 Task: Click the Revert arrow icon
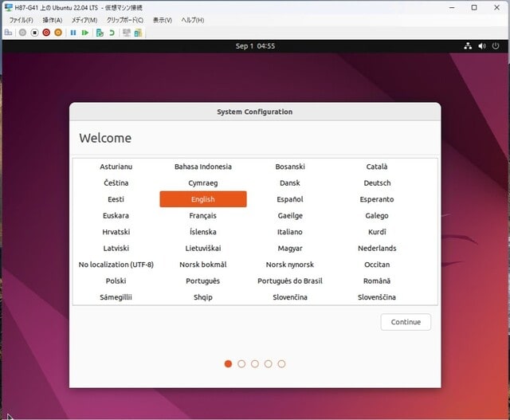point(112,33)
